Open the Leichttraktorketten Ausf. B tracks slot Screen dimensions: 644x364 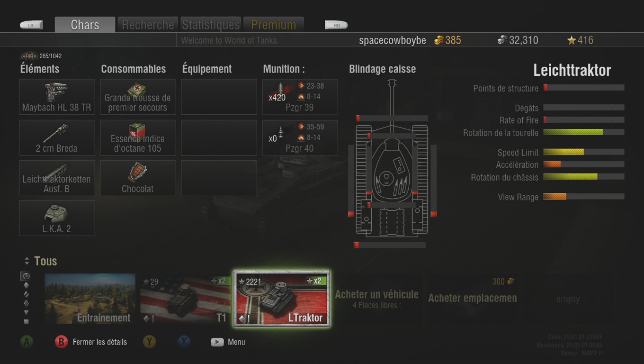coord(57,178)
